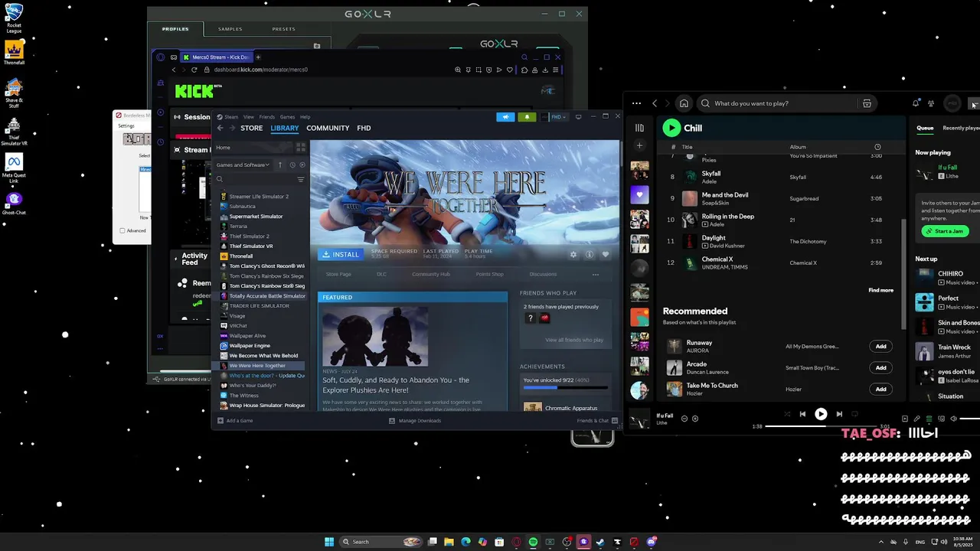Open Spotify friend activity icon
The image size is (980, 551).
click(931, 103)
